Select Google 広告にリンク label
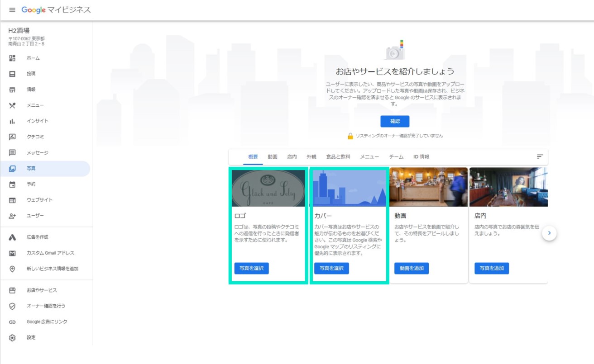 pyautogui.click(x=47, y=322)
